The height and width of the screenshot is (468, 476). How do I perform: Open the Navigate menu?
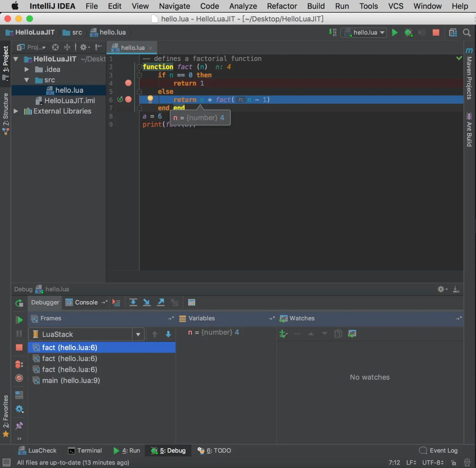point(175,6)
